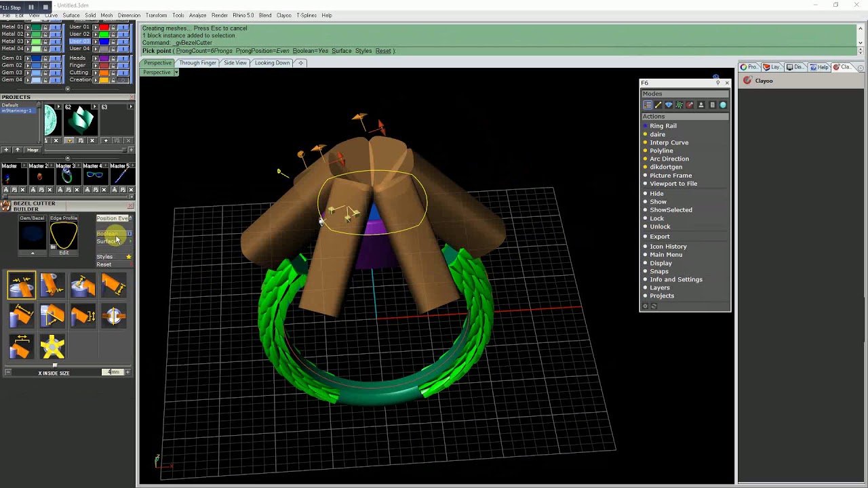The image size is (868, 488).
Task: Click the Cutting layer orange swatch
Action: (x=104, y=73)
